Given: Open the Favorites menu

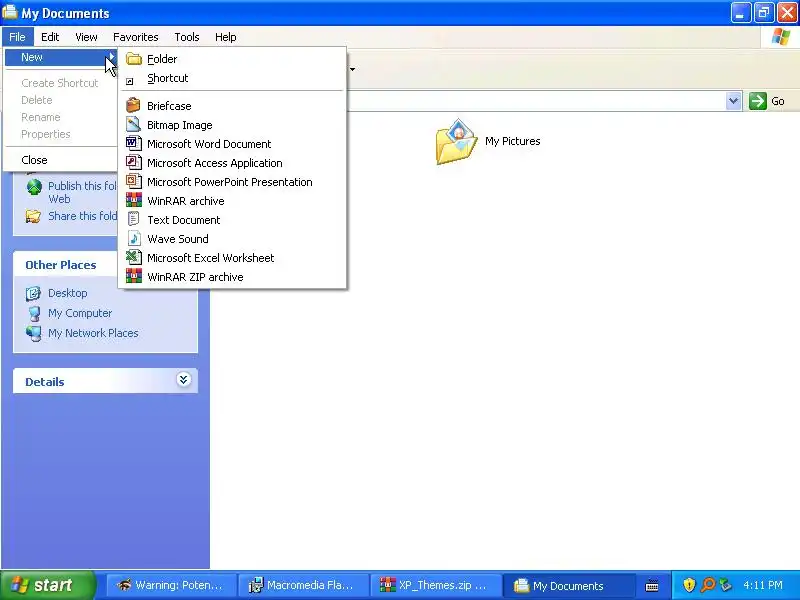Looking at the screenshot, I should pyautogui.click(x=136, y=37).
